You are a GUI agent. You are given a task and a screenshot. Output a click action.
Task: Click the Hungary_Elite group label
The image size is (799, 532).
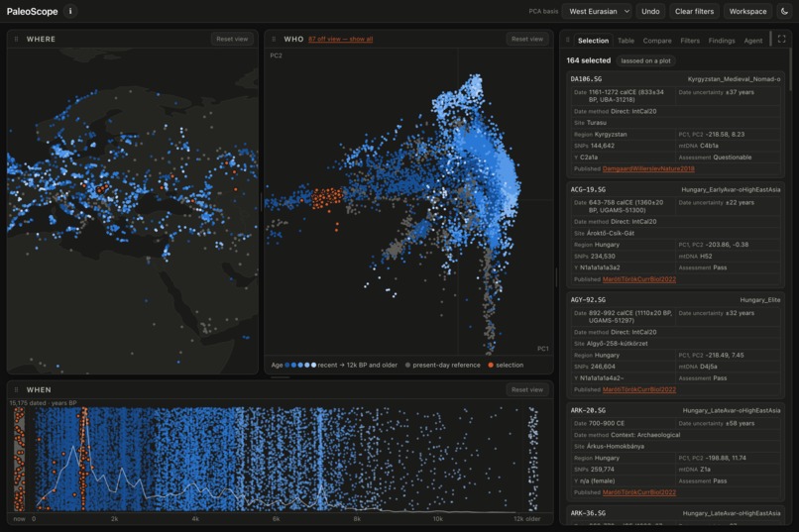tap(760, 300)
